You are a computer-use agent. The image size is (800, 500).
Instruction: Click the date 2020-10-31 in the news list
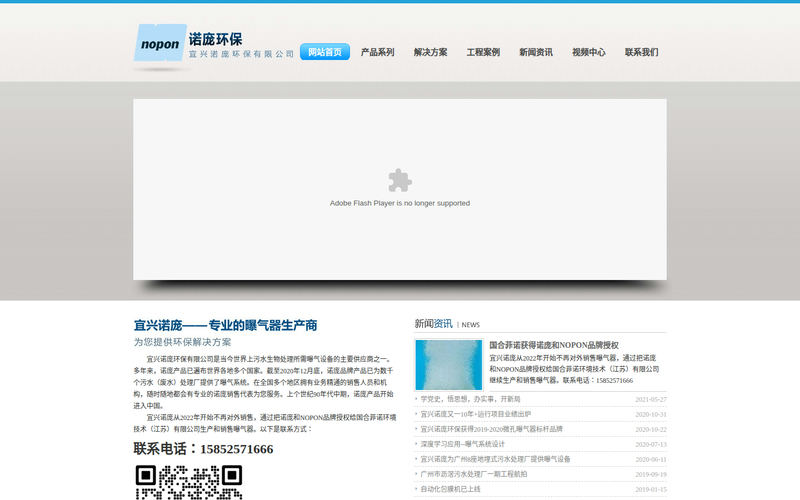[x=651, y=414]
